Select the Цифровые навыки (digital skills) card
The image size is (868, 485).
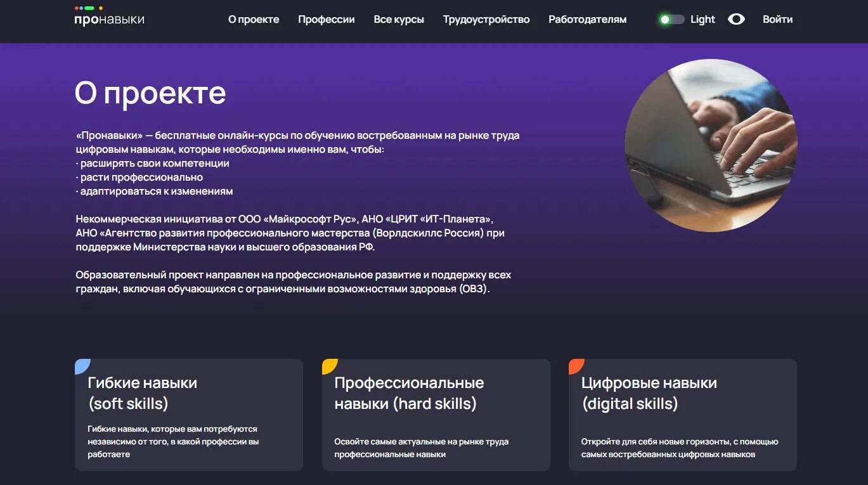[683, 414]
